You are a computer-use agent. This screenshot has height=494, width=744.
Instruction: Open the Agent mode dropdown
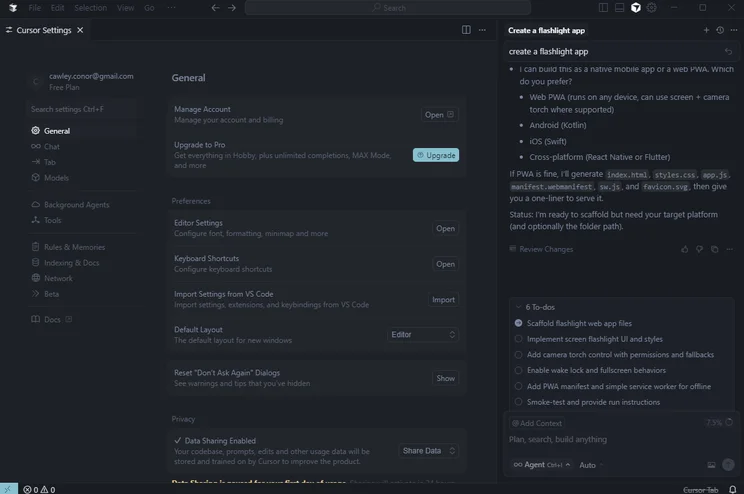coord(541,465)
